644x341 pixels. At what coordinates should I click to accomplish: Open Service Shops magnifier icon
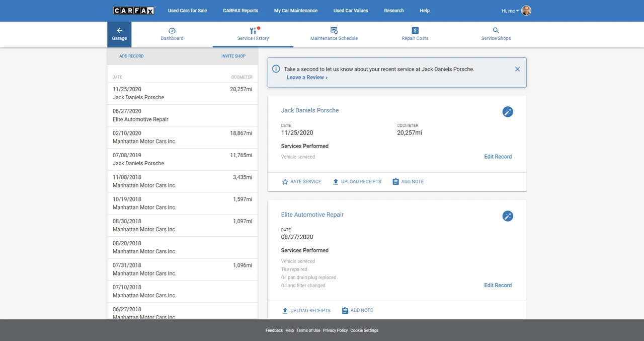click(x=496, y=31)
